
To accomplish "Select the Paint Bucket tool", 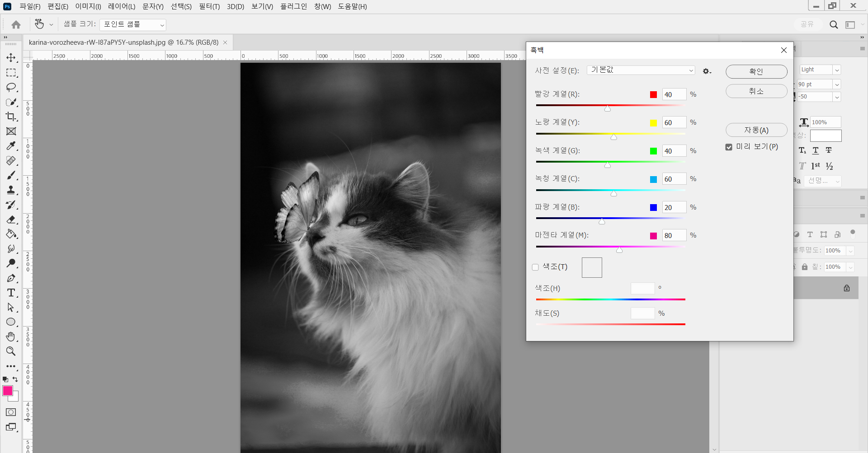I will [11, 234].
